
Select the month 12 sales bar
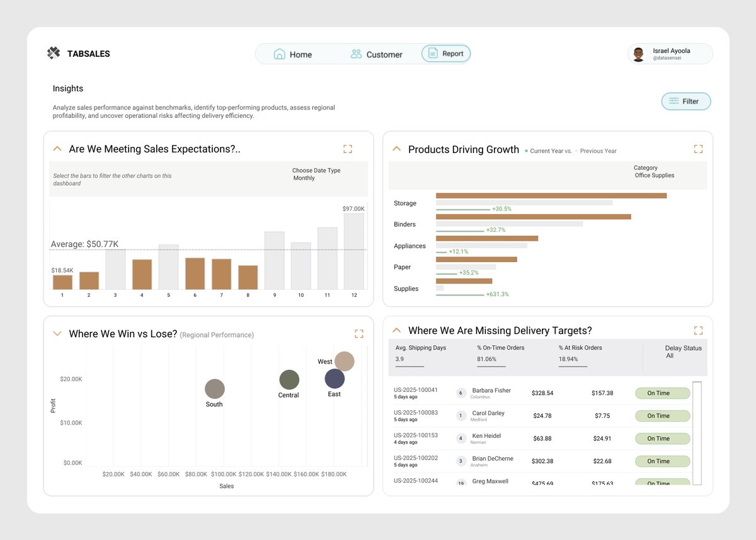tap(354, 251)
